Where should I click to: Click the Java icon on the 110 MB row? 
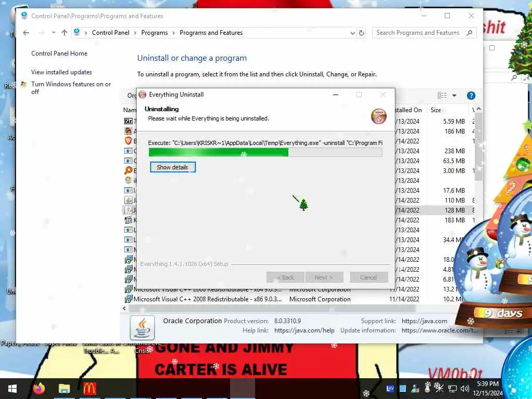[x=128, y=200]
